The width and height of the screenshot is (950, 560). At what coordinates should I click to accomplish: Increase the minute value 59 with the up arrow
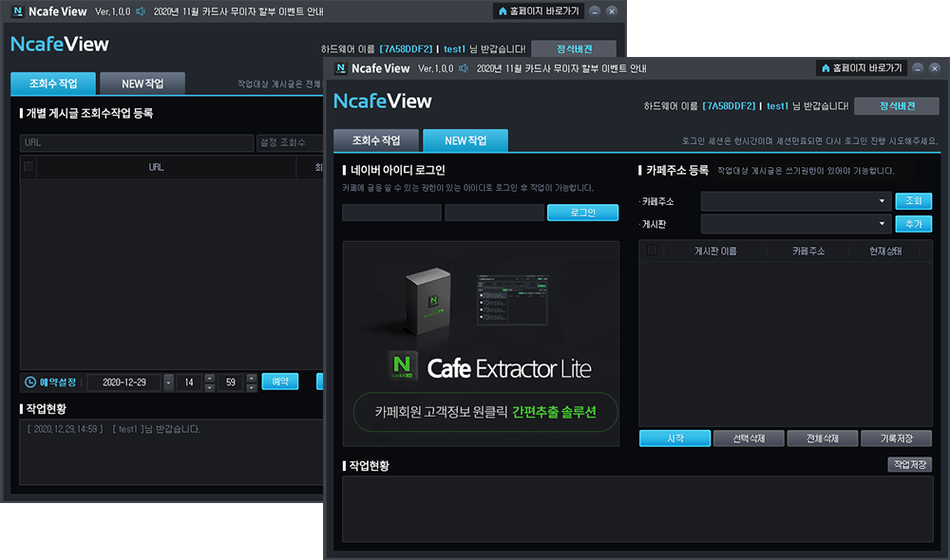tap(252, 379)
